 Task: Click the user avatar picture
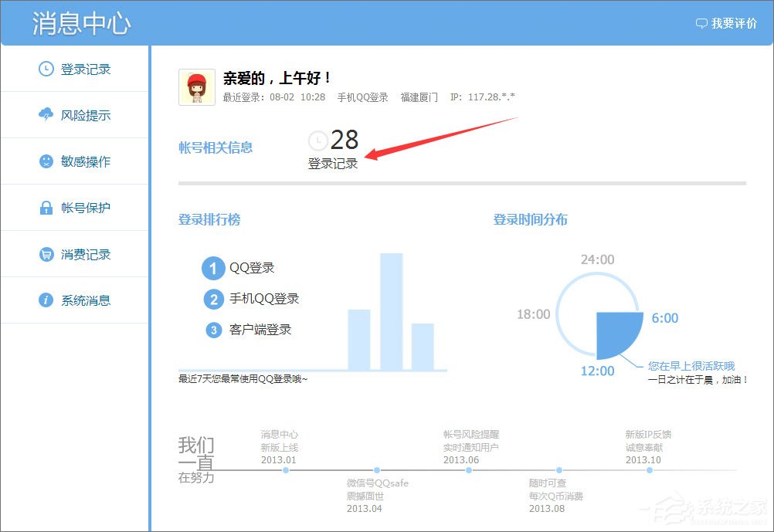(195, 87)
